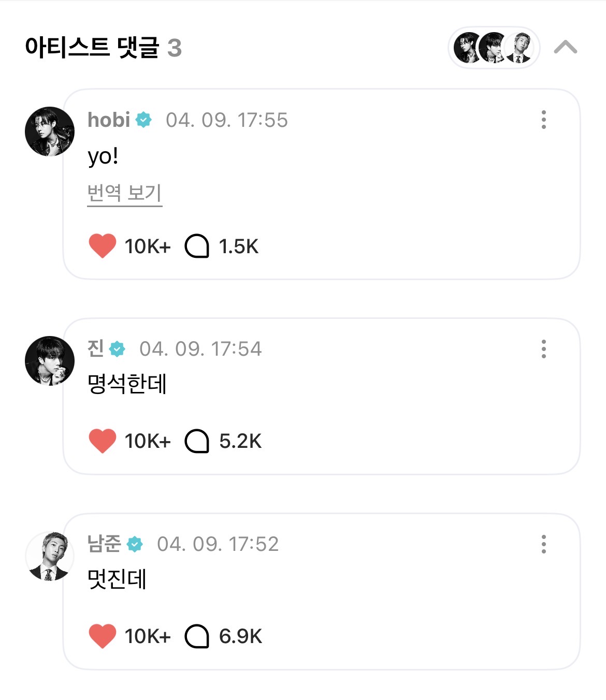This screenshot has height=700, width=606.
Task: Tap the 남준 username
Action: [104, 544]
